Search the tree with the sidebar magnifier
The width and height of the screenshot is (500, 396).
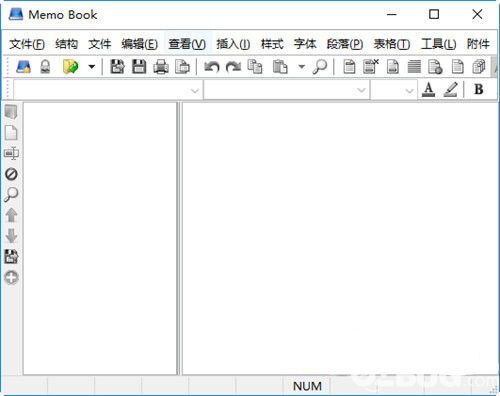(11, 195)
